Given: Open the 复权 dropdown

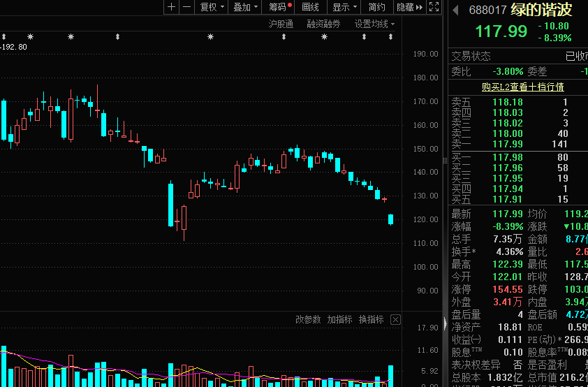Looking at the screenshot, I should pos(212,7).
